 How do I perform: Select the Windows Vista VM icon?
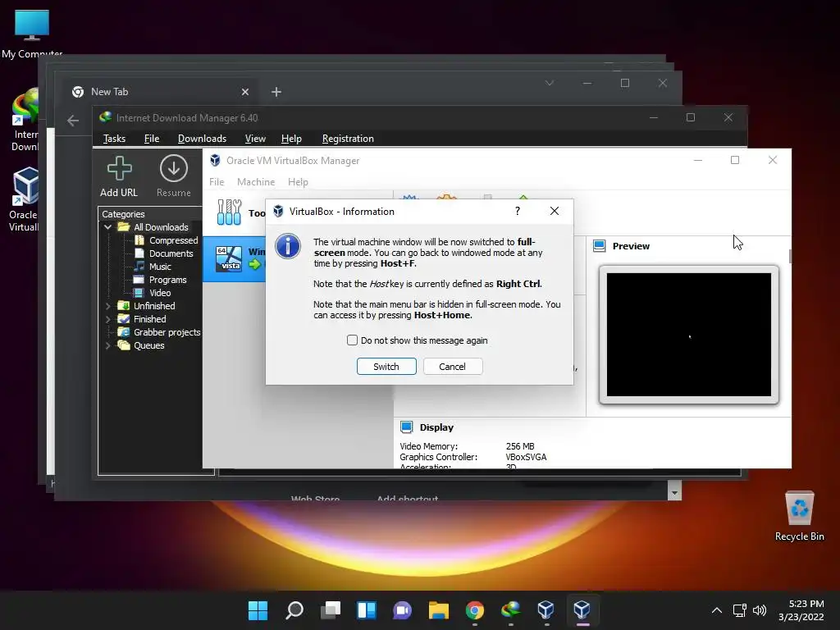pyautogui.click(x=229, y=258)
